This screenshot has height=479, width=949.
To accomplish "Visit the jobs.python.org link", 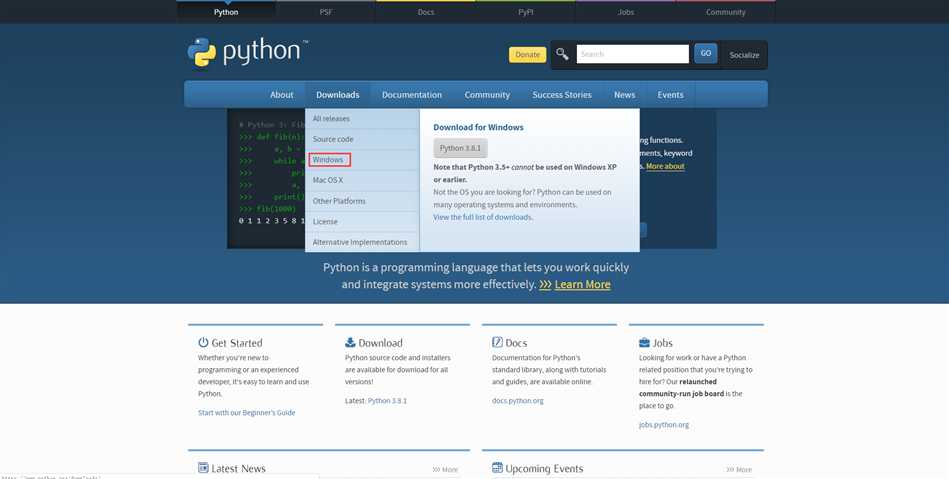I will coord(664,424).
